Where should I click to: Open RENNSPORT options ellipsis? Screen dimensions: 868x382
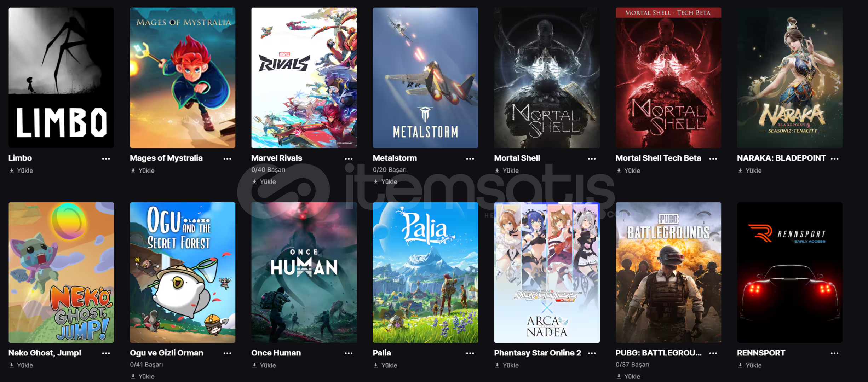(834, 353)
